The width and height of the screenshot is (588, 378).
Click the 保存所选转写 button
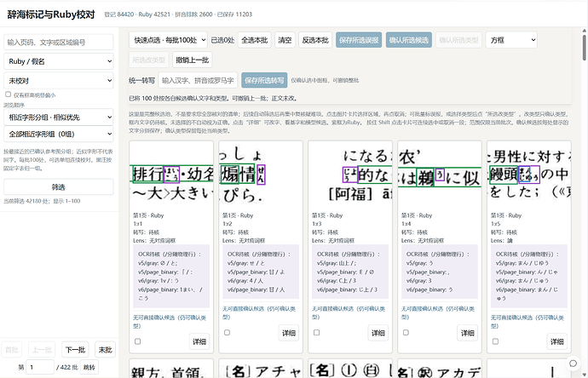[x=264, y=80]
